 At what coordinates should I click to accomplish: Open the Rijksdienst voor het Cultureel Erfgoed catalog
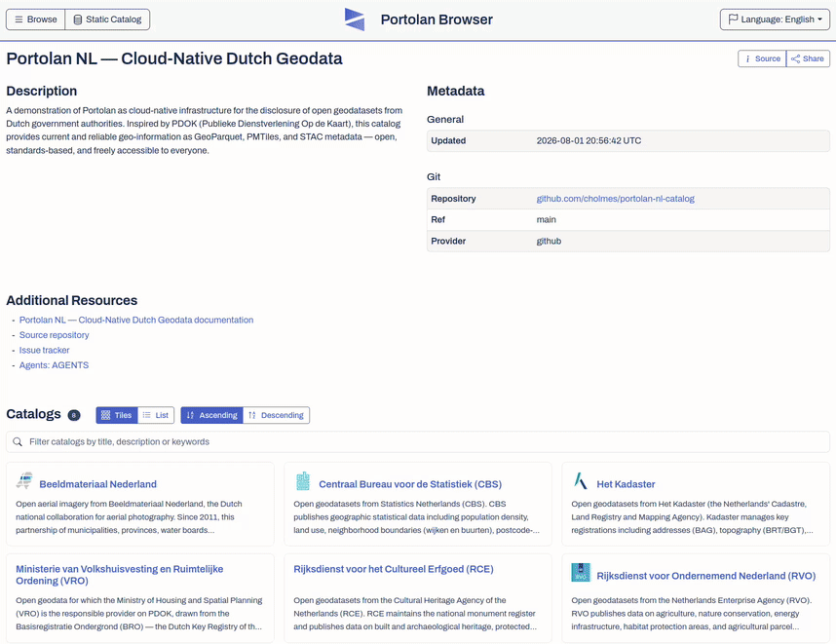click(394, 569)
